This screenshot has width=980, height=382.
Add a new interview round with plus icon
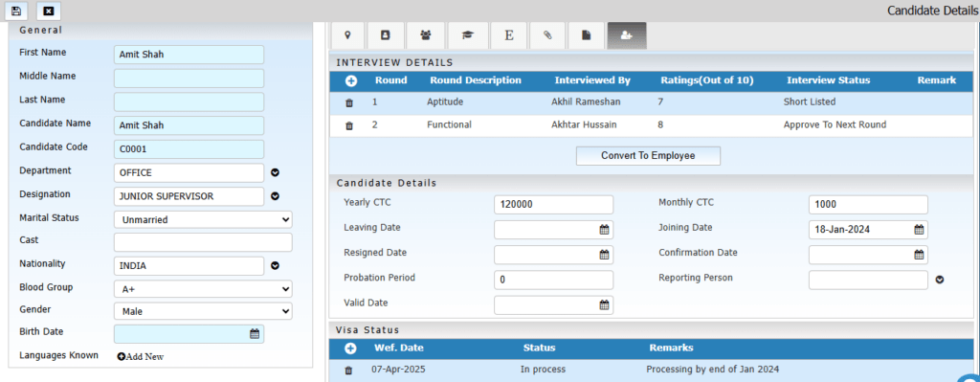pyautogui.click(x=351, y=80)
